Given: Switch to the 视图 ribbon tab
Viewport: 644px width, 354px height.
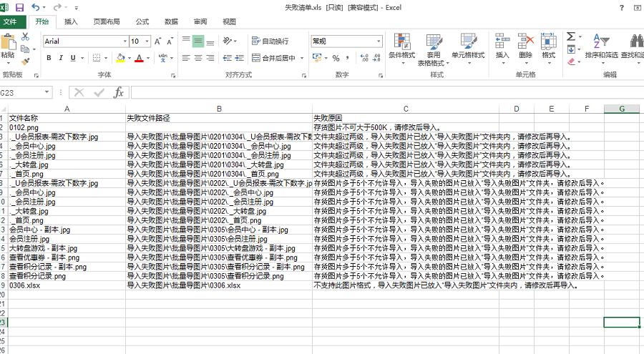Looking at the screenshot, I should click(229, 21).
